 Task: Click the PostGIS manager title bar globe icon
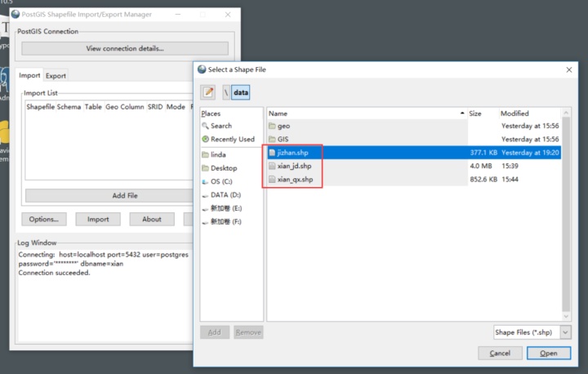(x=16, y=14)
